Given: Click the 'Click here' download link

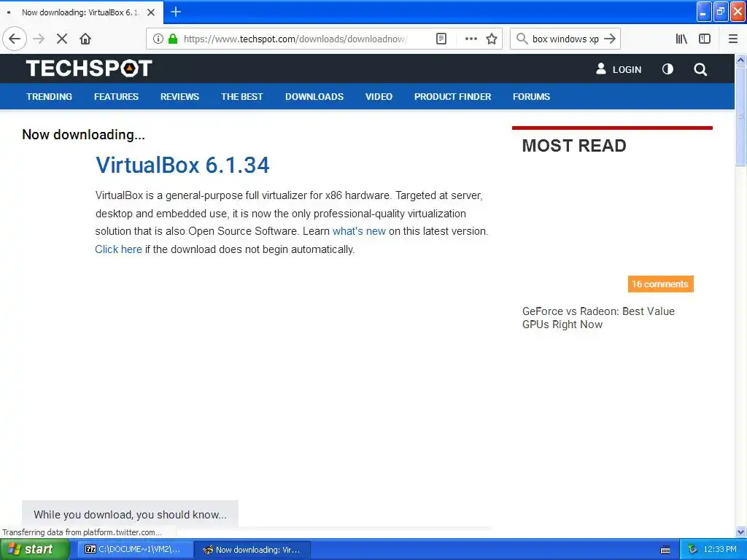Looking at the screenshot, I should (118, 249).
